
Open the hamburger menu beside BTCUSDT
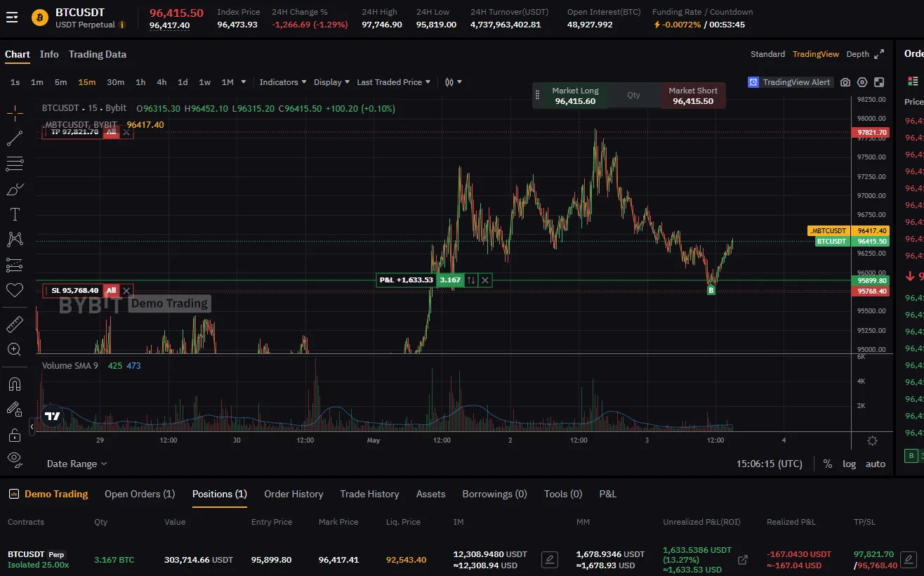click(12, 18)
